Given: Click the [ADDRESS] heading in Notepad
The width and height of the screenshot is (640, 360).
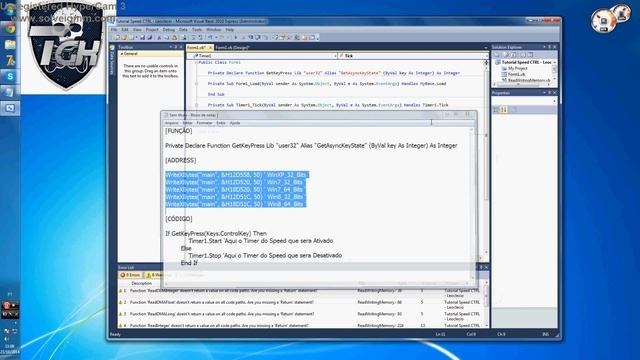Looking at the screenshot, I should pos(180,160).
